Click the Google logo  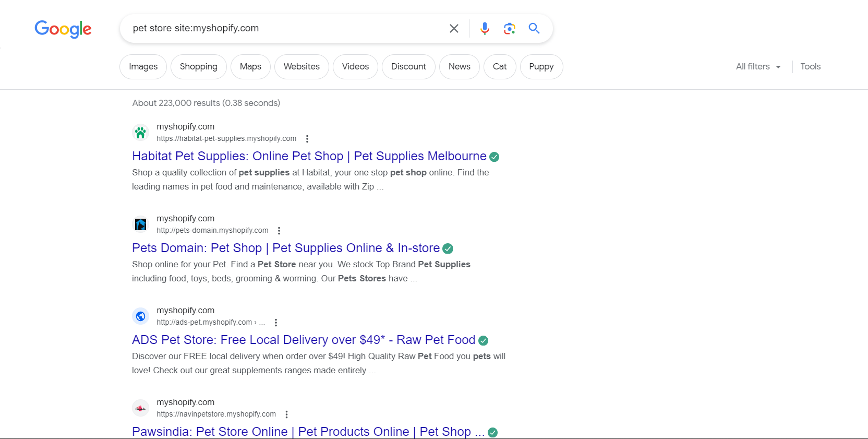pyautogui.click(x=63, y=29)
